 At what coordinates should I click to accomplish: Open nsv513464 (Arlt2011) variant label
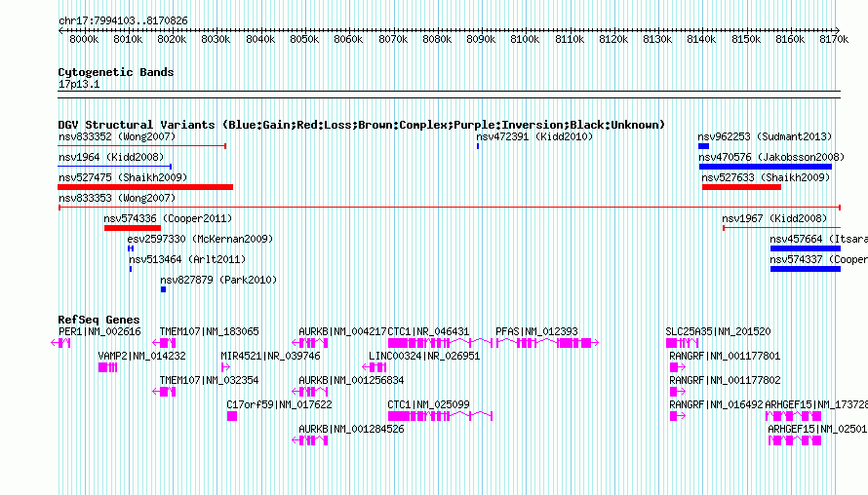[x=187, y=259]
